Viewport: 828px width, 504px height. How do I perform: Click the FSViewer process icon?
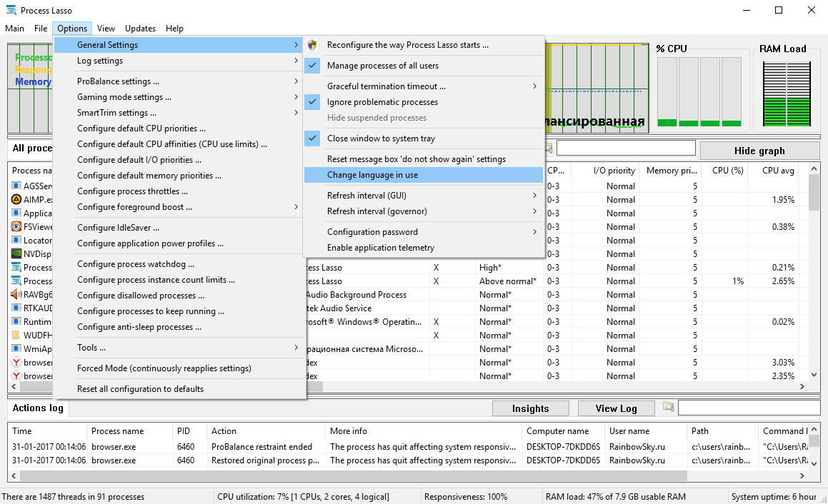pyautogui.click(x=16, y=226)
